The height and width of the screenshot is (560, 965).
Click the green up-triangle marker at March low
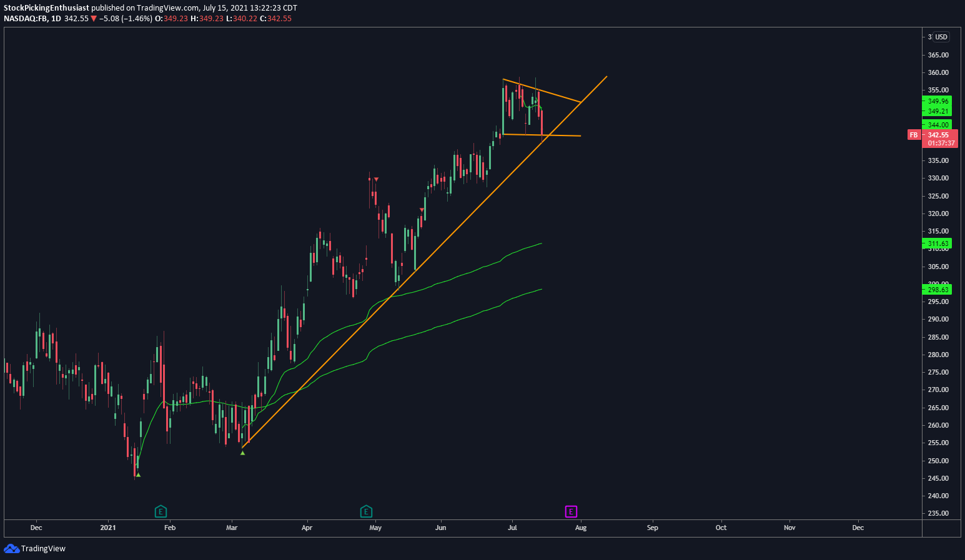tap(242, 453)
